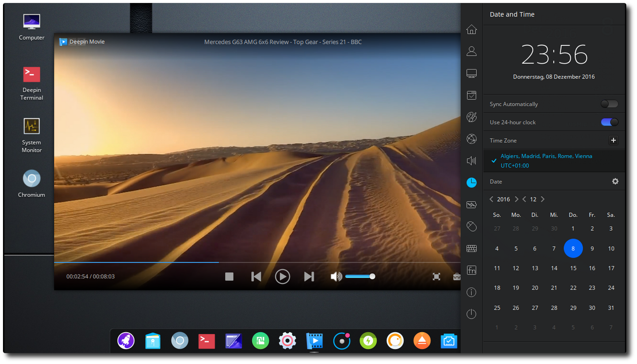637x364 pixels.
Task: Select the Algiers, Madrid, Paris timezone entry
Action: tap(546, 160)
